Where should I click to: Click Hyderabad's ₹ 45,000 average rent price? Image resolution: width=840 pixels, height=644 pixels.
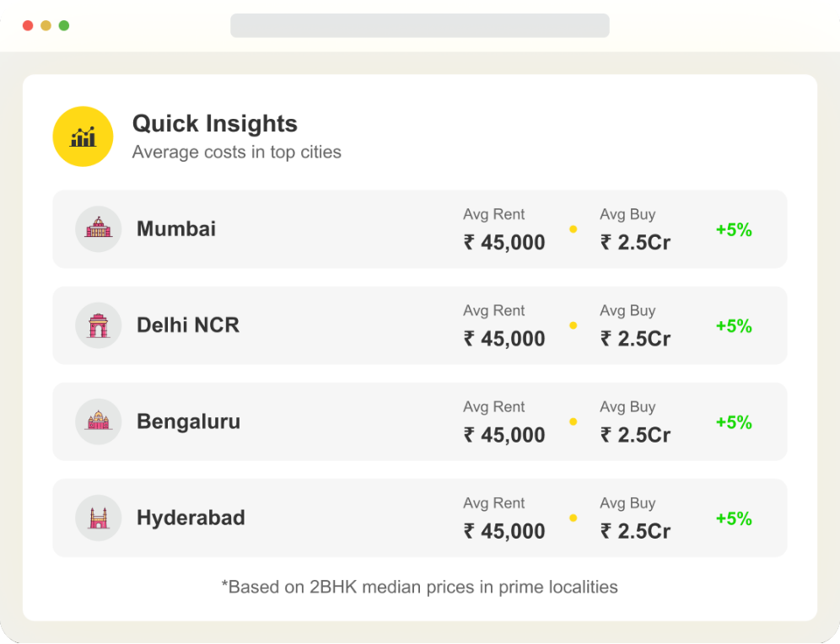point(504,531)
